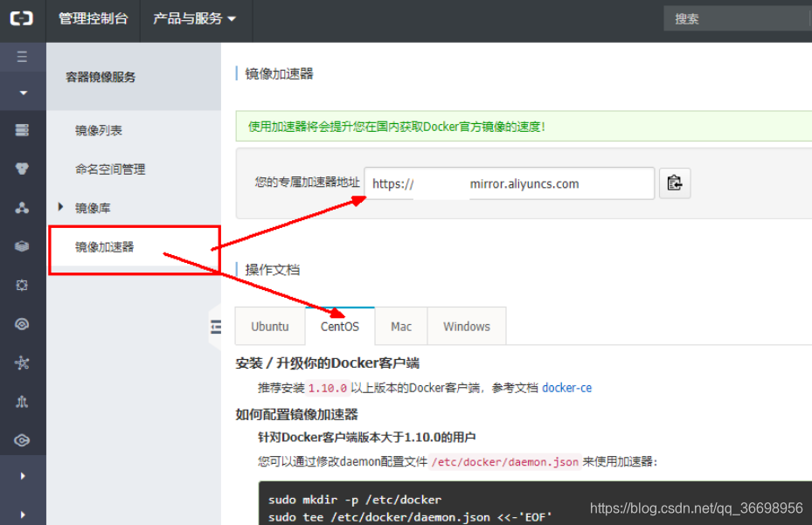Go to 镜像列表 in the navigation
Image resolution: width=812 pixels, height=525 pixels.
click(99, 130)
